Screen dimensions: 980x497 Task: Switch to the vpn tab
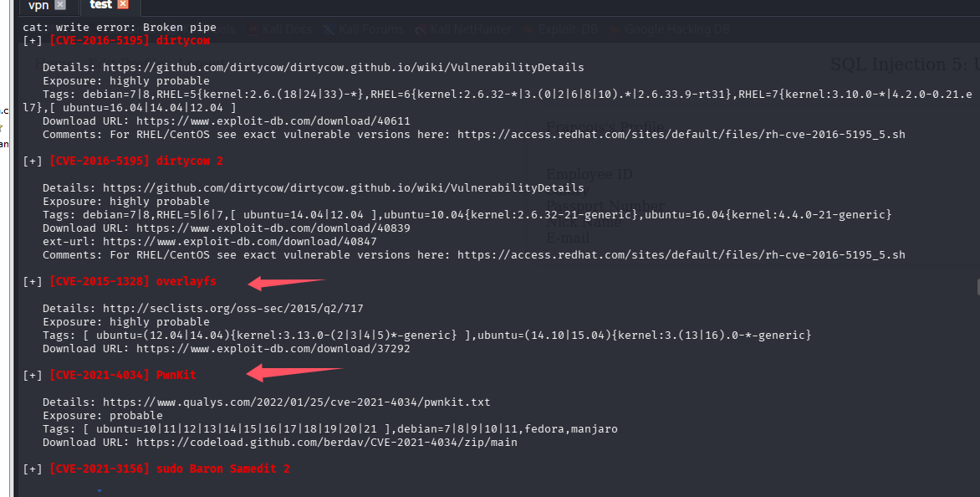(x=38, y=5)
